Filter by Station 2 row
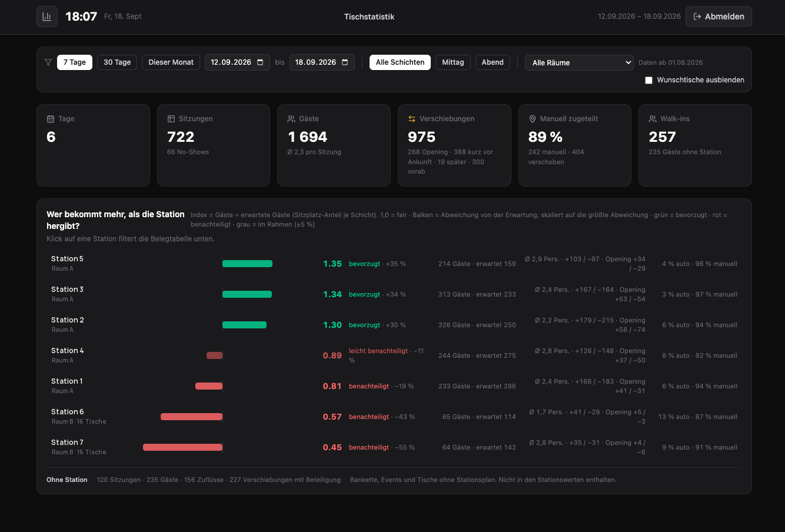This screenshot has width=785, height=532. [x=394, y=325]
